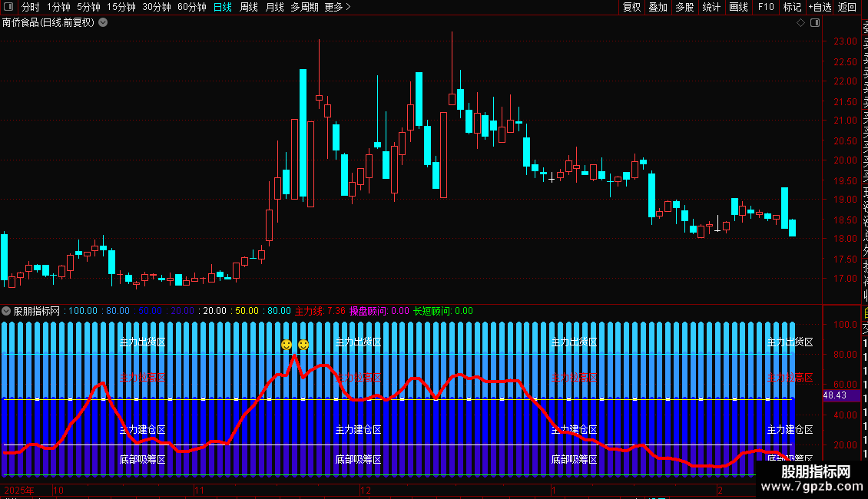Switch to the 60分钟 period

[192, 7]
